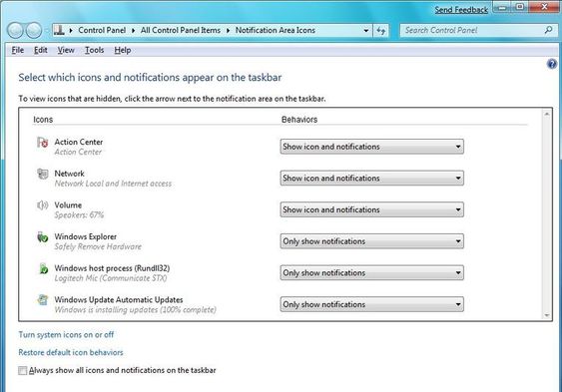
Task: Click the Volume speaker icon
Action: click(x=43, y=205)
